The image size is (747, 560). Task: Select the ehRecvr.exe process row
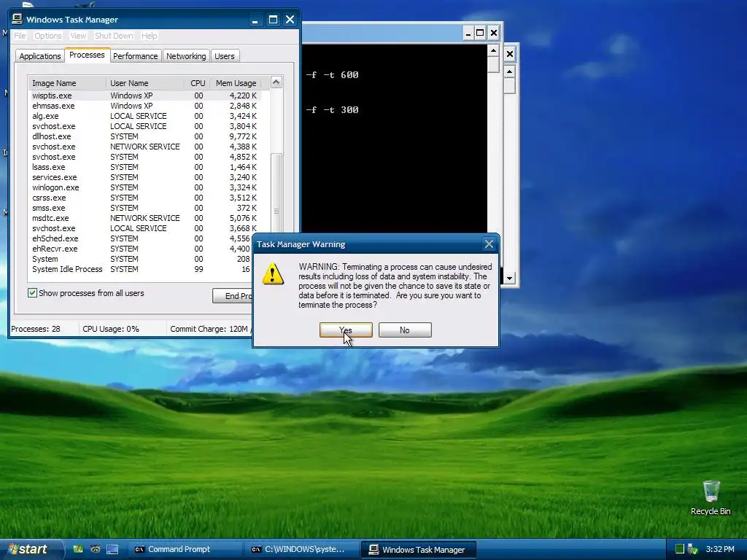141,249
